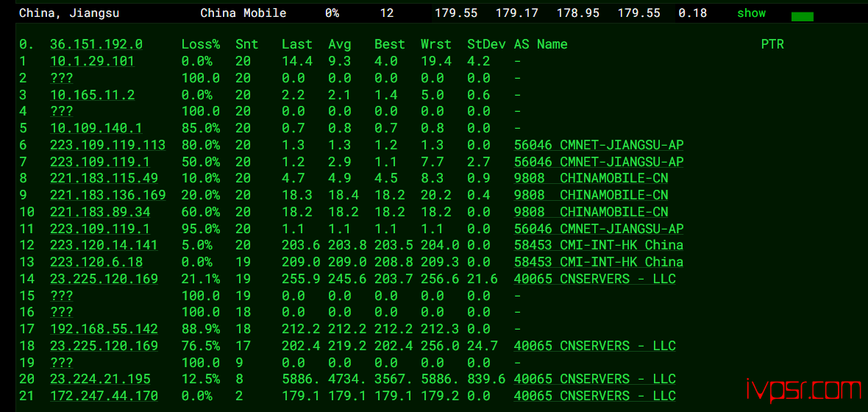Screen dimensions: 868x412
Task: Open IP link 10.165.11.2
Action: [93, 95]
